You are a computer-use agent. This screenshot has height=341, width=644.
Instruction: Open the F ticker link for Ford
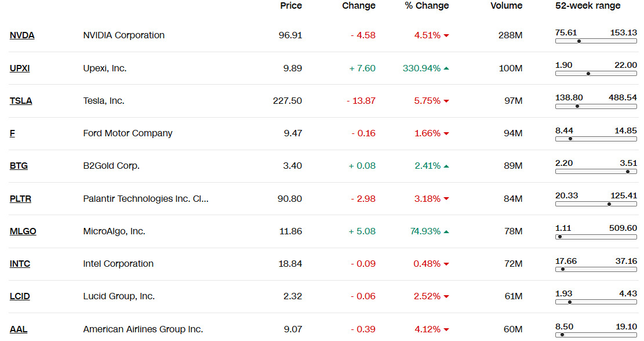click(12, 133)
